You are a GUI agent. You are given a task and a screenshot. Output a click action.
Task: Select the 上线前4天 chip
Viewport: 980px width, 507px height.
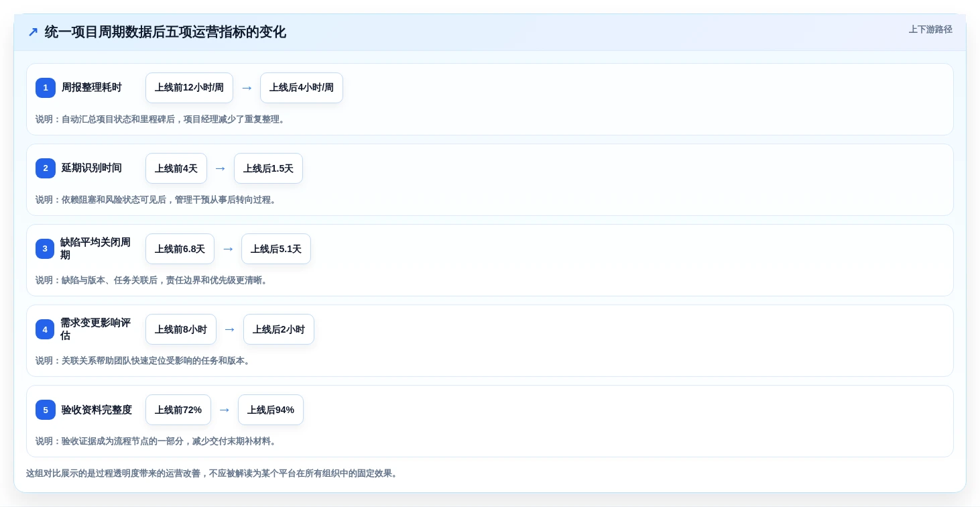[x=176, y=168]
